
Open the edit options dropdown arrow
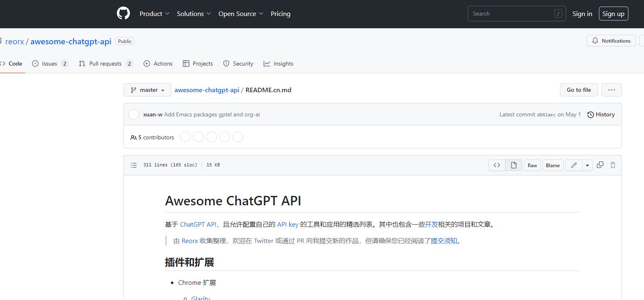coord(587,165)
